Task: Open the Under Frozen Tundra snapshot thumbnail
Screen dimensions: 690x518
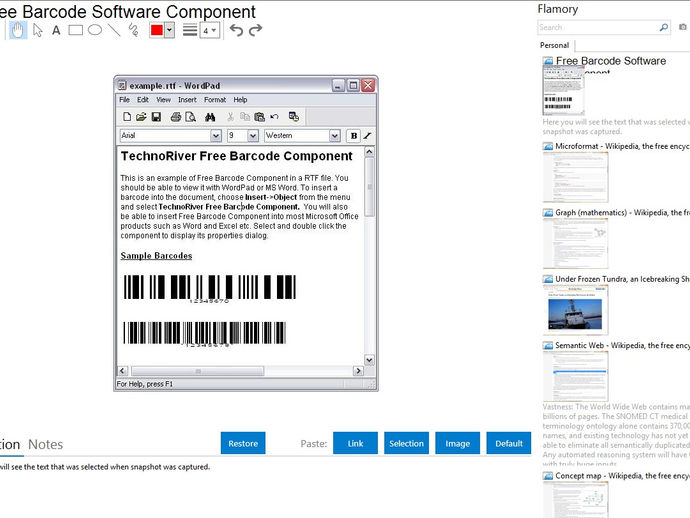Action: 576,310
